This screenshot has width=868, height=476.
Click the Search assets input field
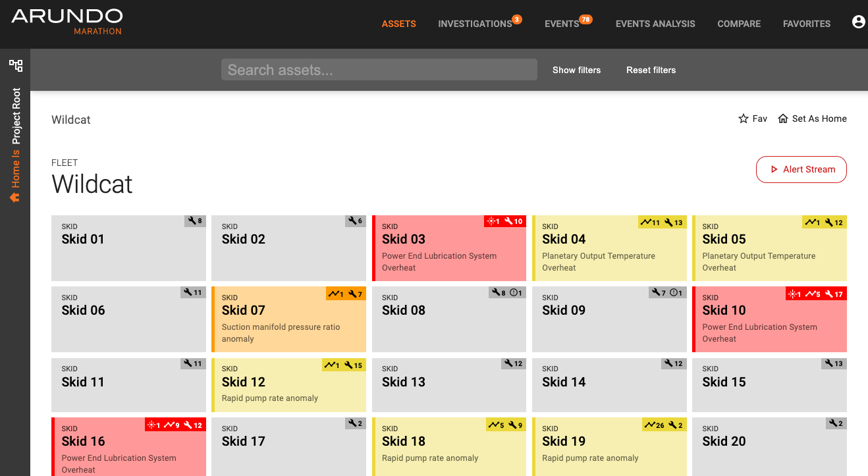379,70
